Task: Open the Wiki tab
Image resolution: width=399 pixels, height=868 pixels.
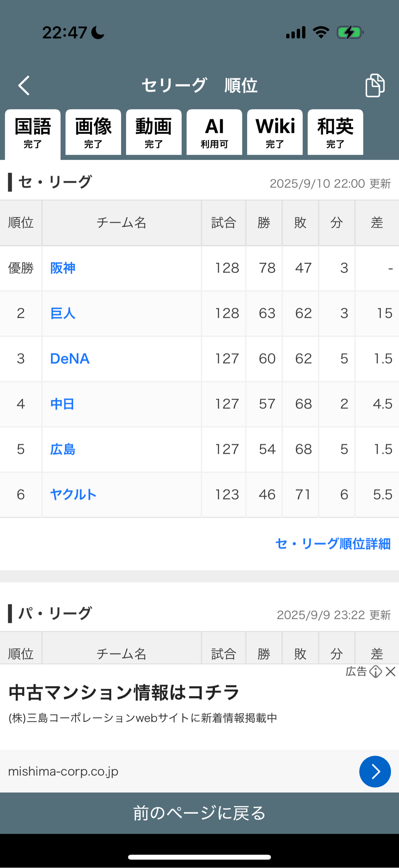Action: click(x=275, y=133)
